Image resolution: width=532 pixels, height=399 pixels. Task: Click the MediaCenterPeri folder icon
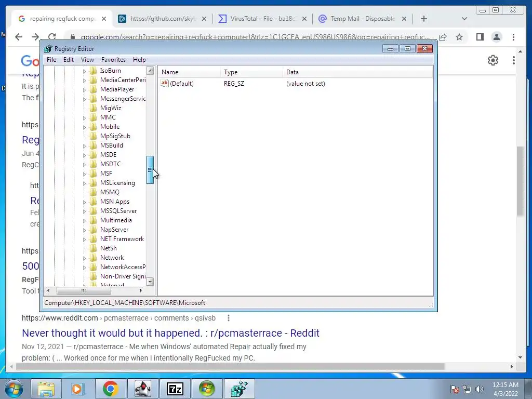pyautogui.click(x=94, y=80)
